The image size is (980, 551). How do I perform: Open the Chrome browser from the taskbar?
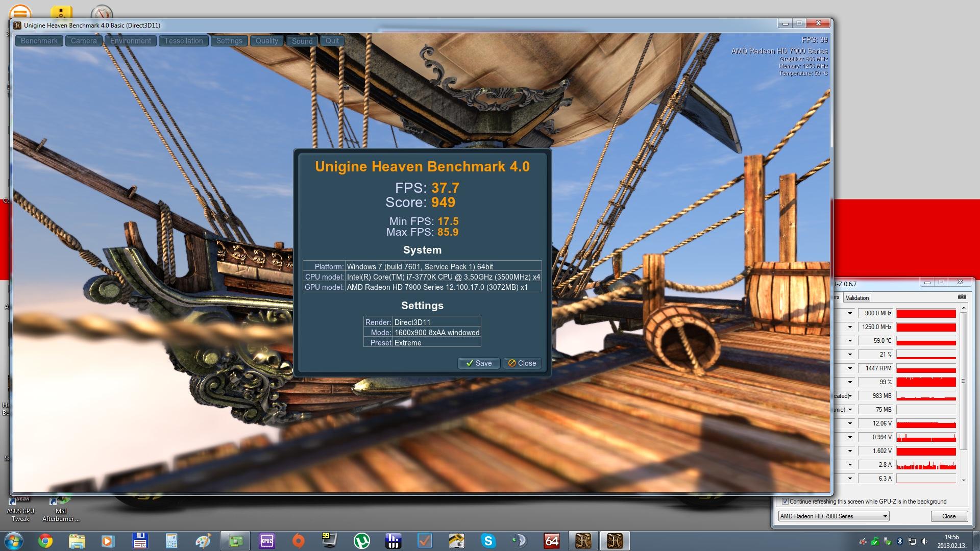coord(45,541)
